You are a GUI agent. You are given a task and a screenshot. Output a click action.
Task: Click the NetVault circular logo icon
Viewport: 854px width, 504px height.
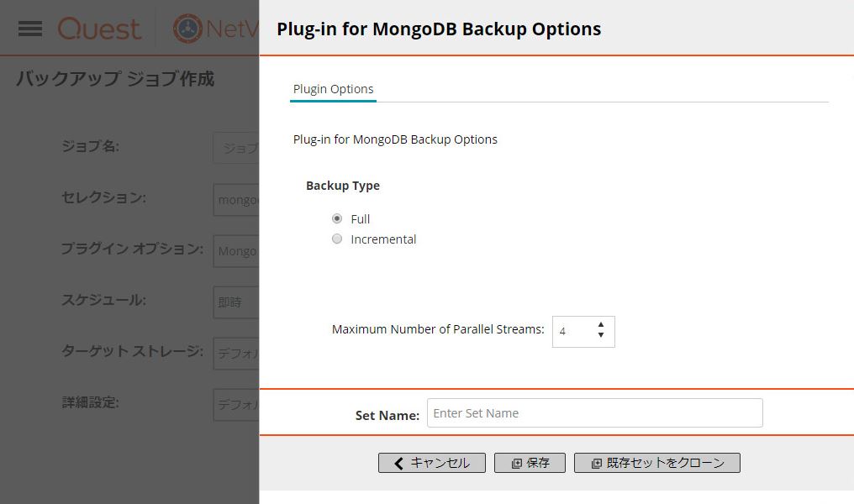[x=187, y=29]
